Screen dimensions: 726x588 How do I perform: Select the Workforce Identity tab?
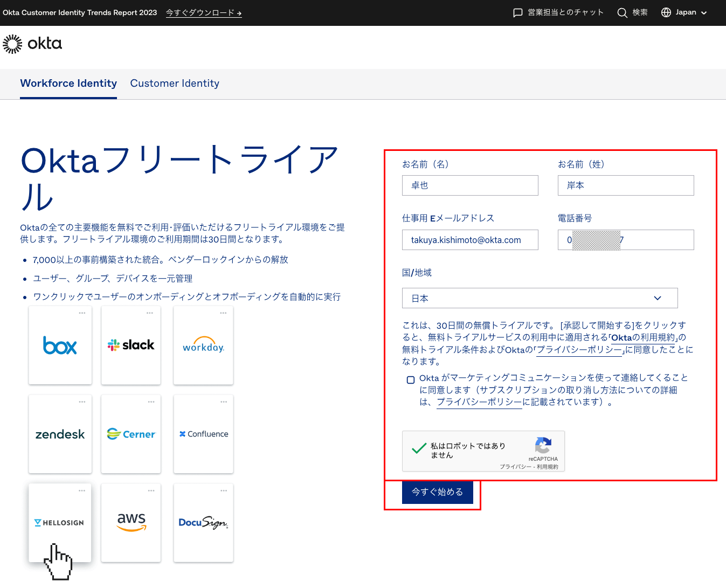point(68,84)
